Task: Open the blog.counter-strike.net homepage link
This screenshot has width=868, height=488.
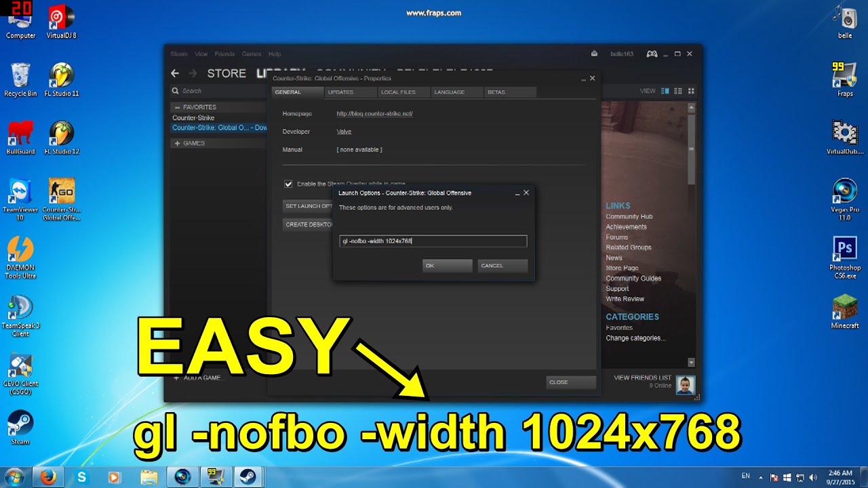Action: coord(374,114)
